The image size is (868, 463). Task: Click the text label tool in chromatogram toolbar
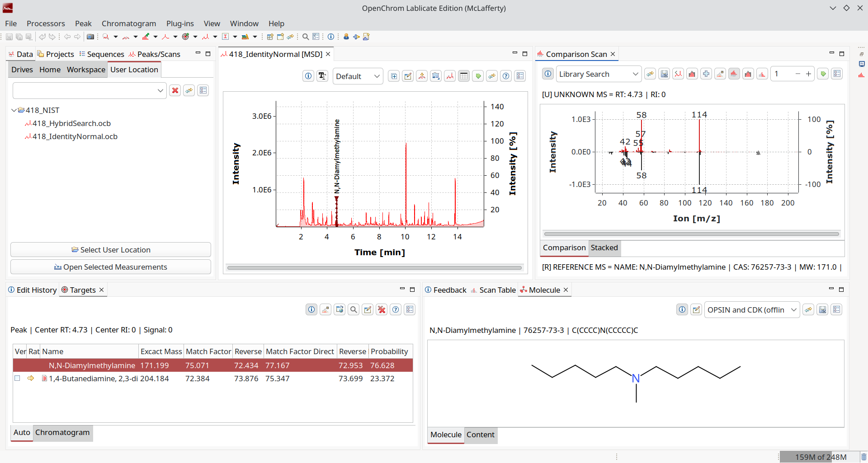[322, 76]
